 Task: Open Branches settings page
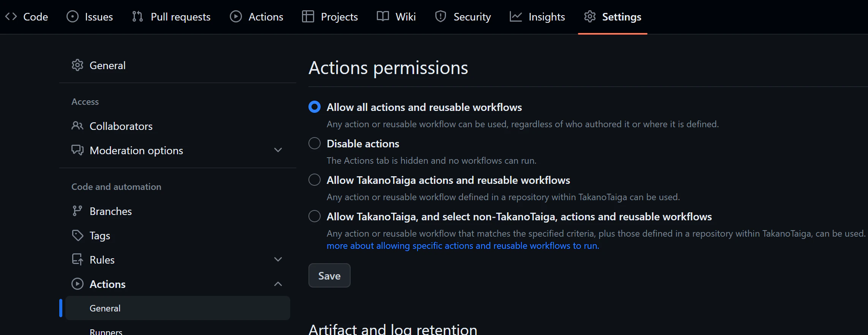click(x=178, y=211)
